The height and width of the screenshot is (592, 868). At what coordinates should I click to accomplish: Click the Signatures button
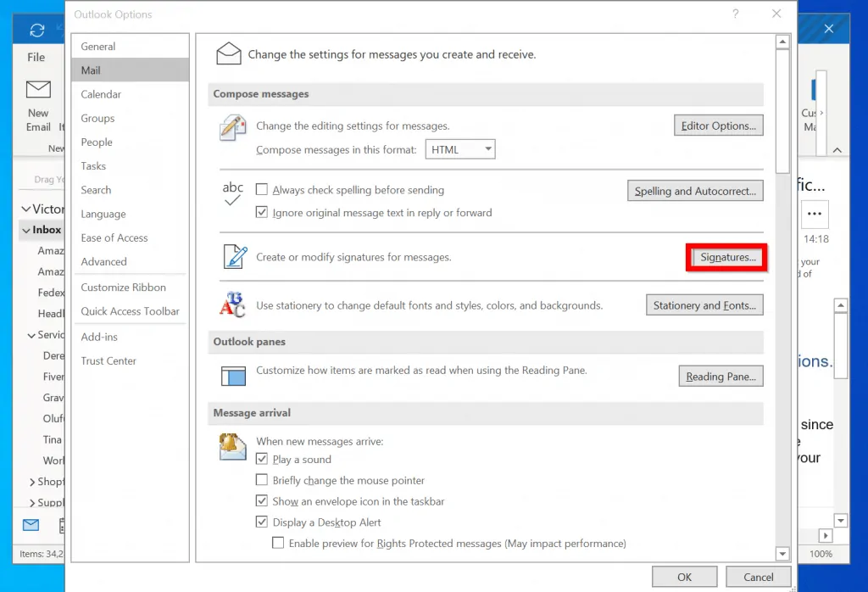click(727, 257)
